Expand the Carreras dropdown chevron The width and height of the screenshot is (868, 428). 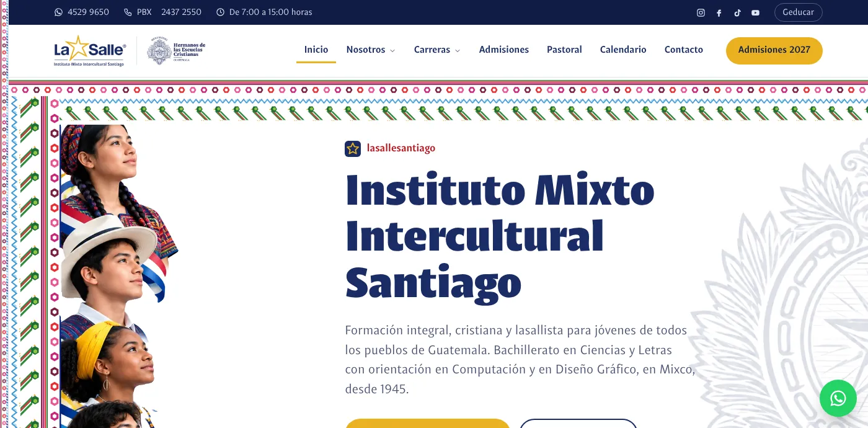pos(458,50)
